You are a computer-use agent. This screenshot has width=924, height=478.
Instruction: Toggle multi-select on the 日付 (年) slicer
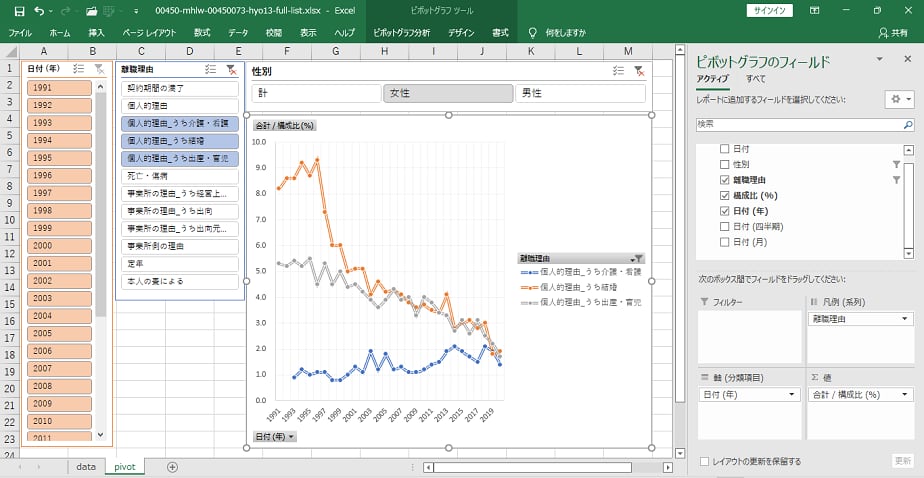tap(79, 69)
